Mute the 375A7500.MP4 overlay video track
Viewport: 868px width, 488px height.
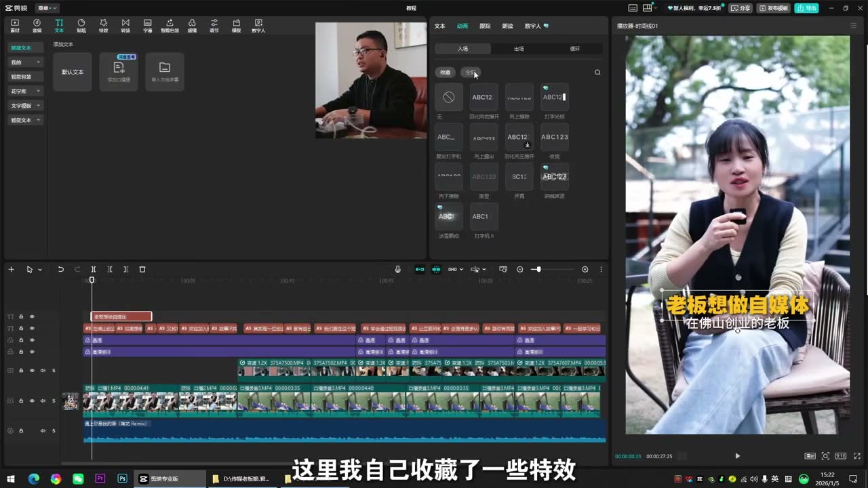click(43, 371)
